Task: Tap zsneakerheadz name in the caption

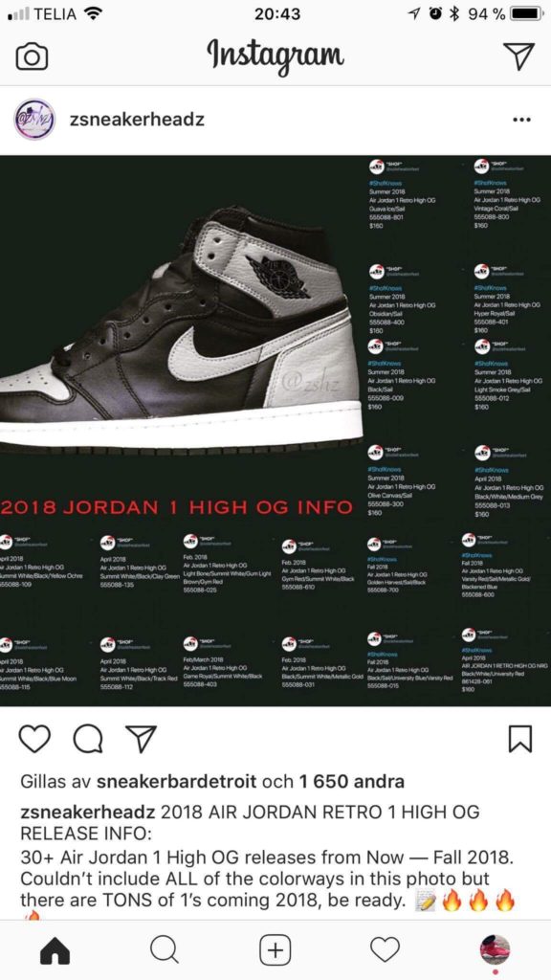Action: (x=88, y=812)
